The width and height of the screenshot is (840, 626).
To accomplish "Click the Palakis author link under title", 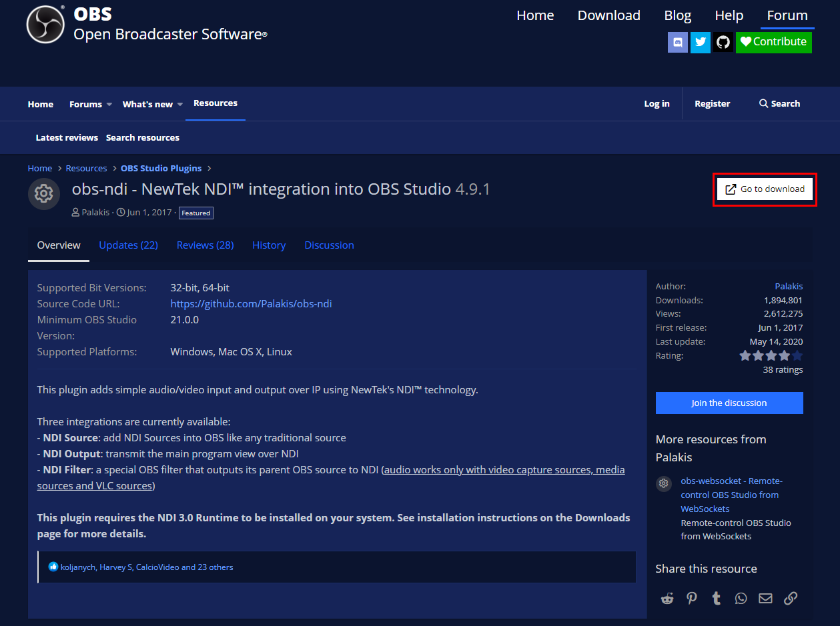I will coord(96,213).
